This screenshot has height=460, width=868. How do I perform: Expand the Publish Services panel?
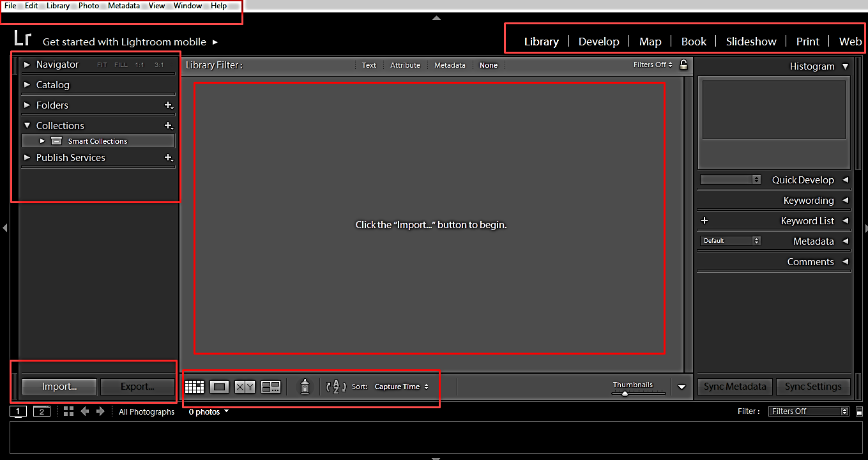click(x=27, y=157)
